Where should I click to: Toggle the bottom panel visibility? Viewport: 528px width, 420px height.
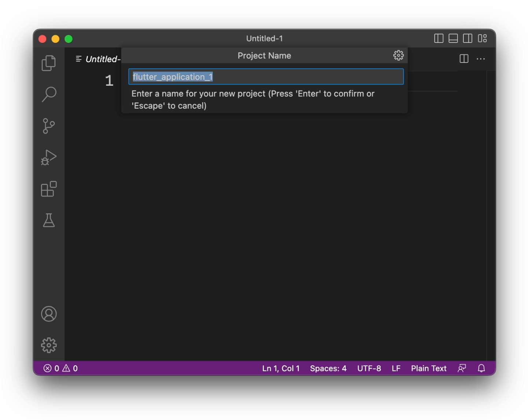[x=453, y=38]
